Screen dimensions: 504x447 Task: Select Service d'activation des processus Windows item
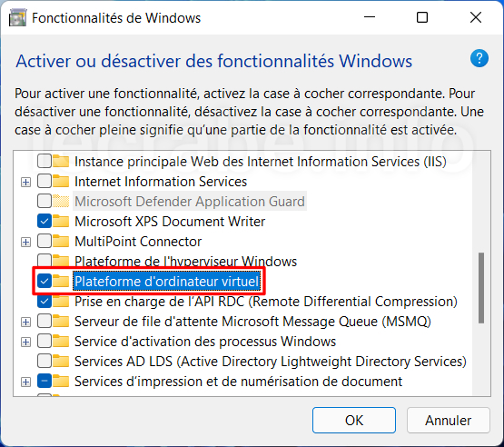(x=205, y=342)
